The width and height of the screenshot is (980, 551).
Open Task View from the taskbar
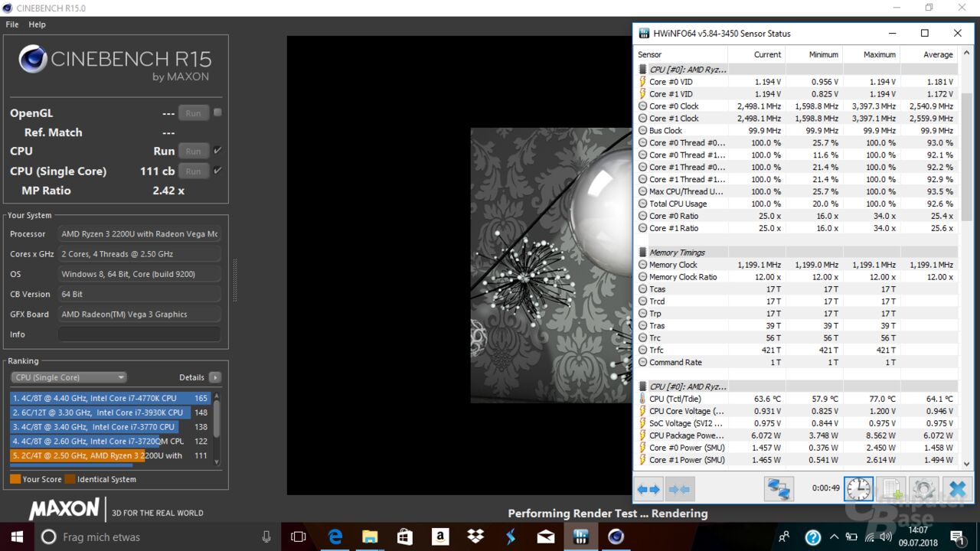point(299,536)
